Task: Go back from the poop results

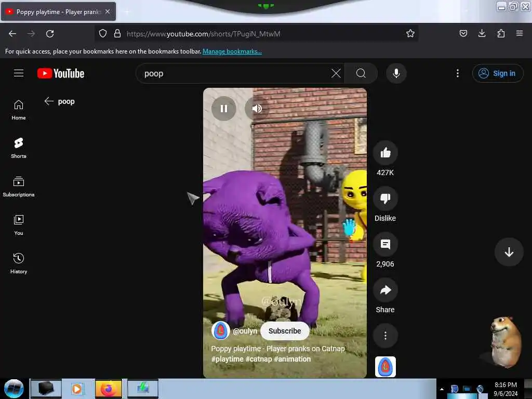Action: coord(49,101)
